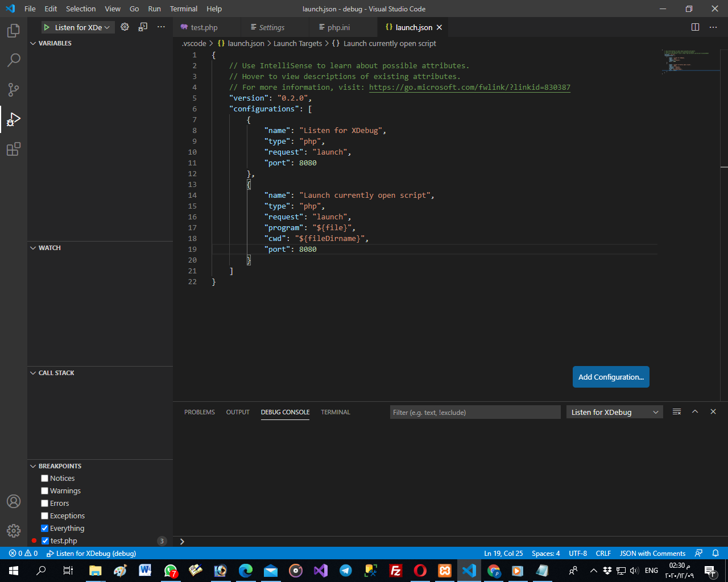The image size is (728, 582).
Task: Click the Add Configuration button
Action: [x=611, y=377]
